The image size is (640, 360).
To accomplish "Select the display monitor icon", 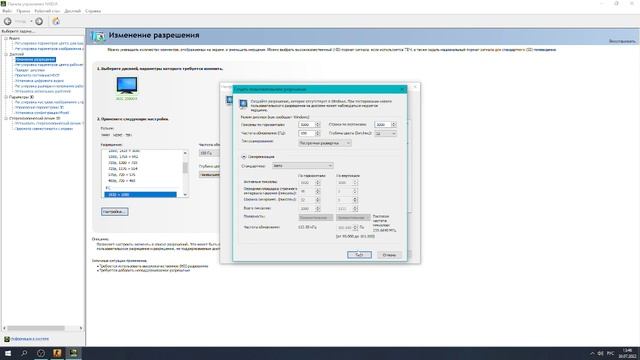I will click(x=127, y=85).
